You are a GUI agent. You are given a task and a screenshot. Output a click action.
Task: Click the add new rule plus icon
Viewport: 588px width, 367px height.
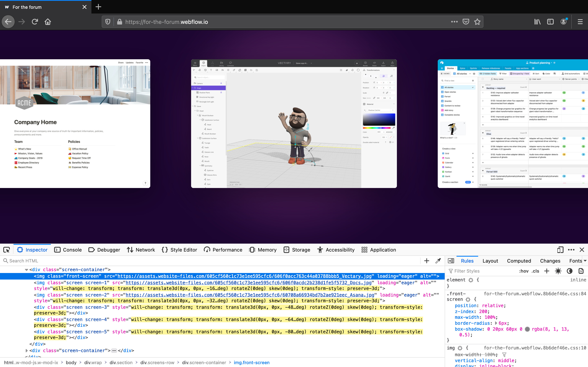(547, 271)
